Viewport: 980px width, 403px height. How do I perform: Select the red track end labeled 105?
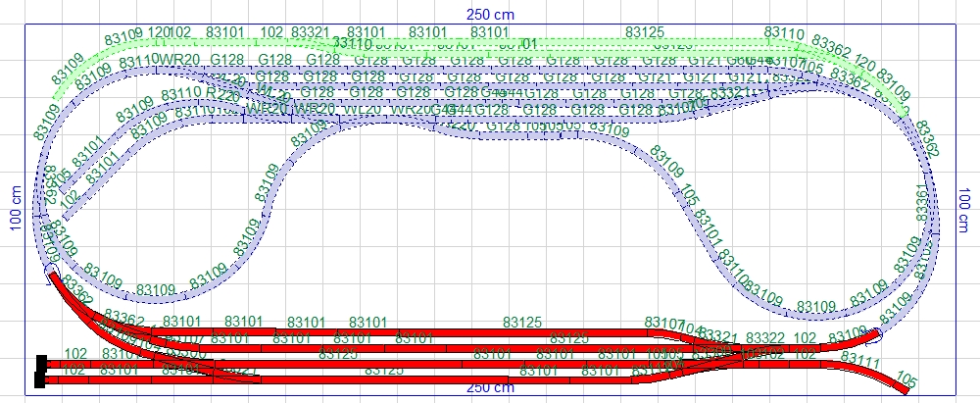tap(906, 381)
